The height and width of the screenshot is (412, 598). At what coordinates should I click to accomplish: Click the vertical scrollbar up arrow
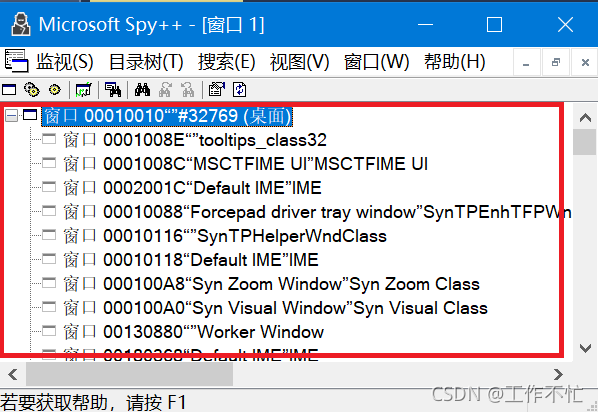pos(585,117)
